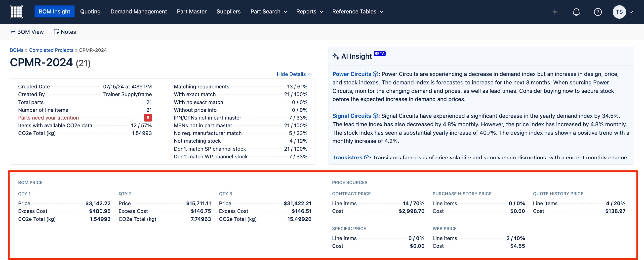Screen dimensions: 644x260
Task: Expand the Part Search dropdown
Action: (x=269, y=11)
